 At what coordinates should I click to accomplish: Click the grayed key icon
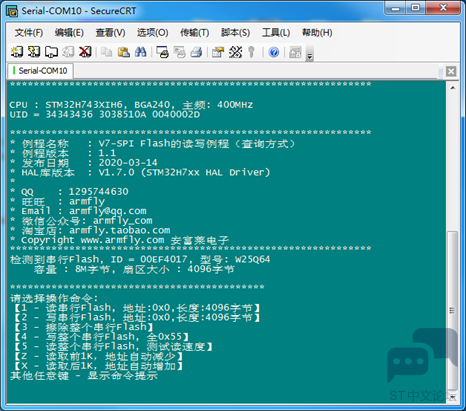click(x=252, y=52)
